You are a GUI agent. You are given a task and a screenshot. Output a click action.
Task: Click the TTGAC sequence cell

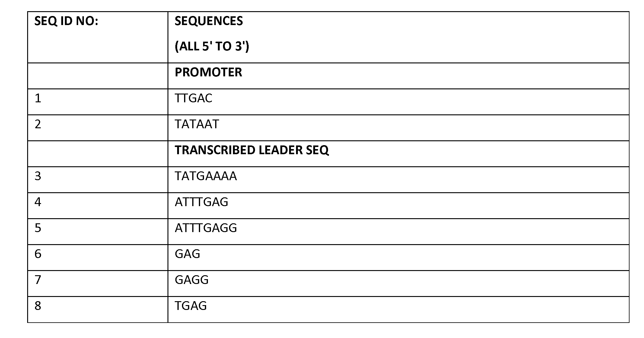[193, 98]
